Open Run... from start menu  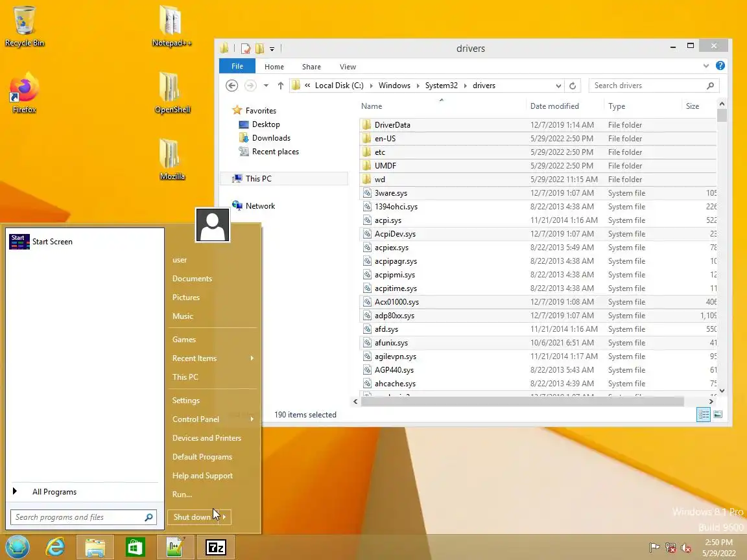click(x=182, y=495)
